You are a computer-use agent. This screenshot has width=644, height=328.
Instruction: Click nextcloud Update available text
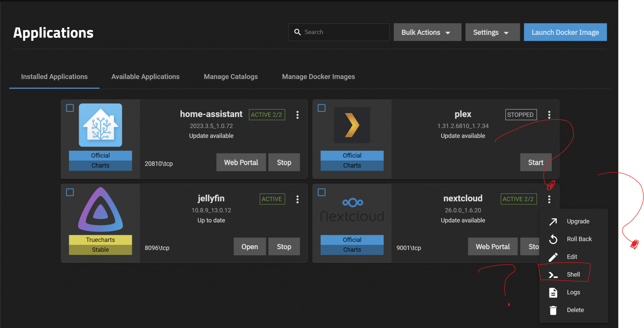pyautogui.click(x=463, y=221)
